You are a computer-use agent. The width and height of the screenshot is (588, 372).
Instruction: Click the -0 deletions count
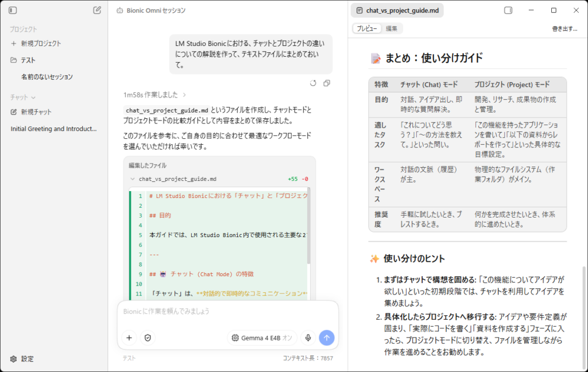[x=305, y=179]
